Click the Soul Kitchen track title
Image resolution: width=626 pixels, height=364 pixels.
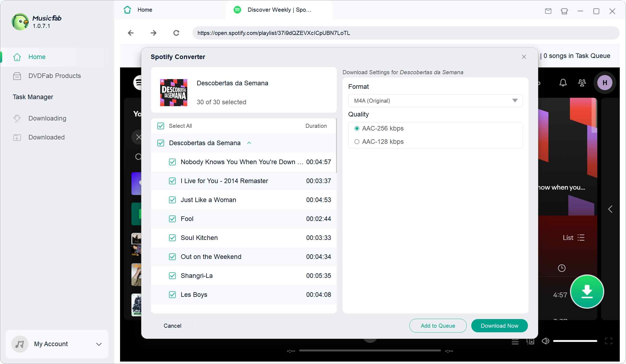pos(199,238)
